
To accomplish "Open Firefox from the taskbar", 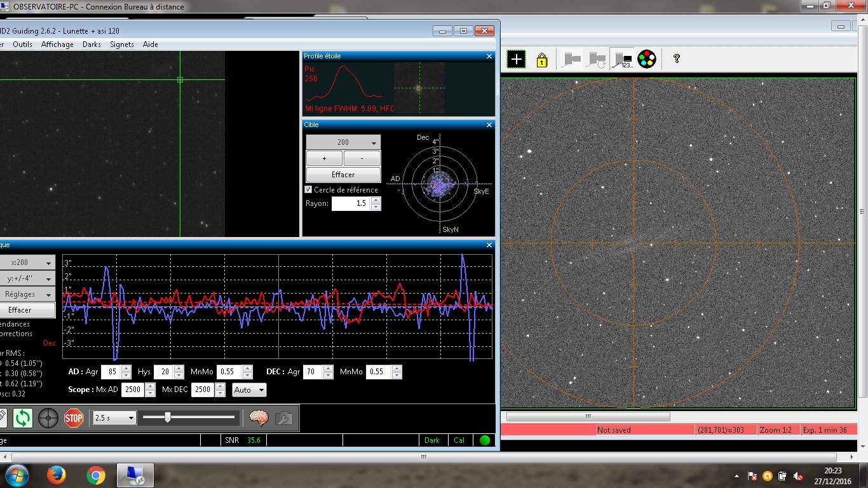I will [57, 475].
